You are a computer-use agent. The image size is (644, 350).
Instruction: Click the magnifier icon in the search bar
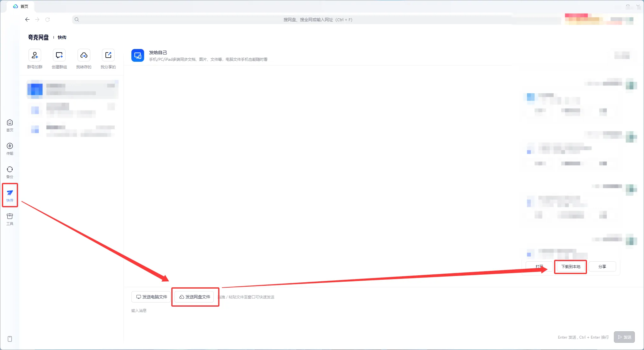point(77,20)
